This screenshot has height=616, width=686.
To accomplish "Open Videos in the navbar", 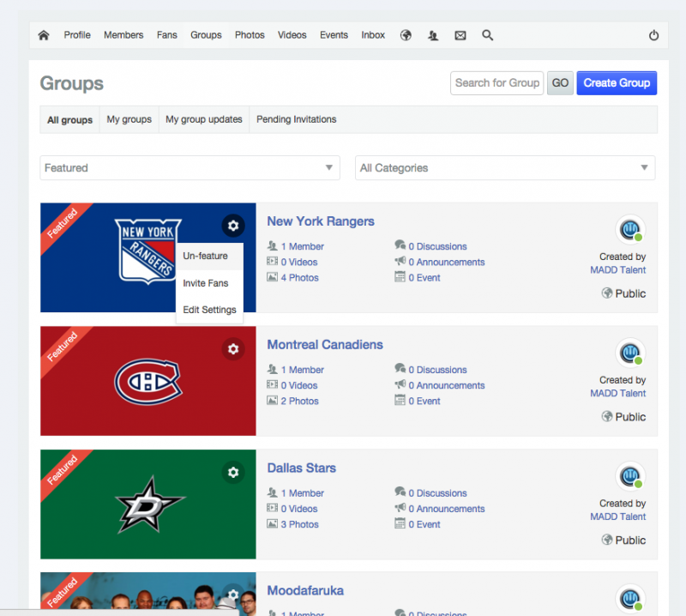I will tap(292, 35).
